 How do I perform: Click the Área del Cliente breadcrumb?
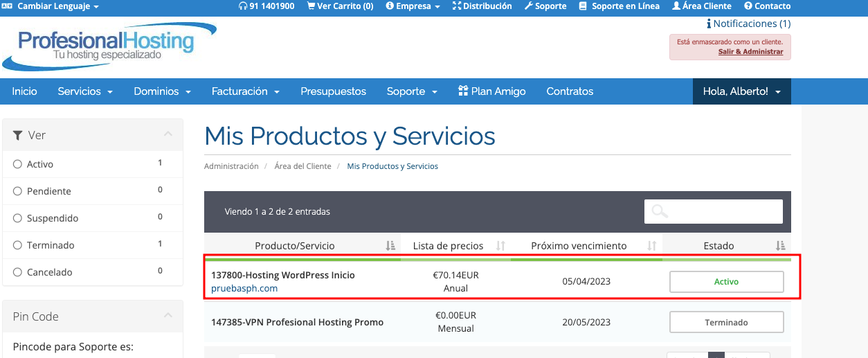(x=303, y=166)
